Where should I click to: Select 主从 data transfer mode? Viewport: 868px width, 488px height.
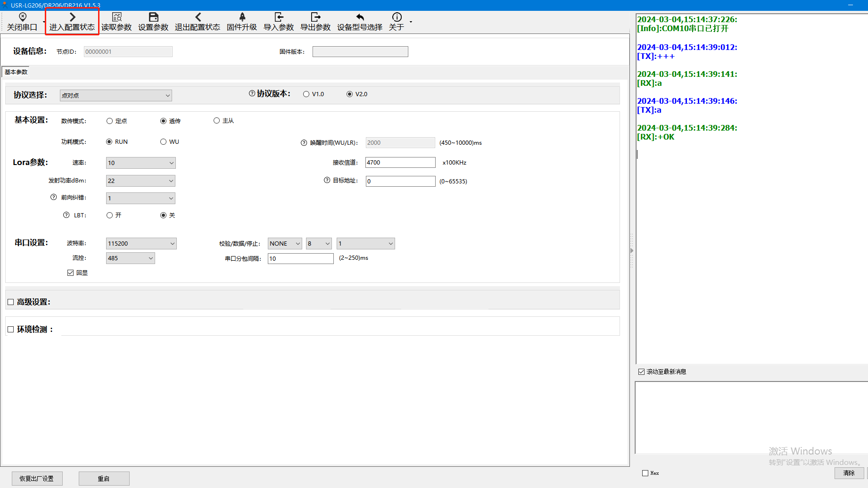[x=217, y=121]
